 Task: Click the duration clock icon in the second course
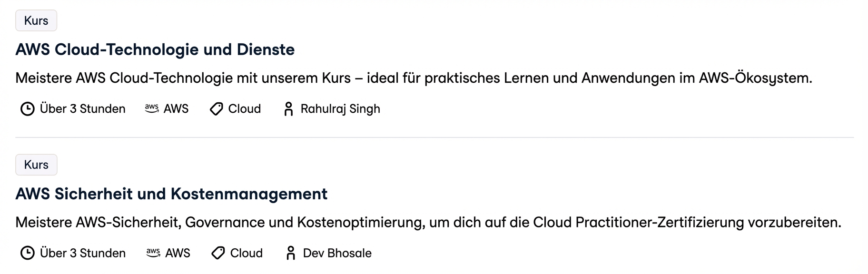pos(27,253)
